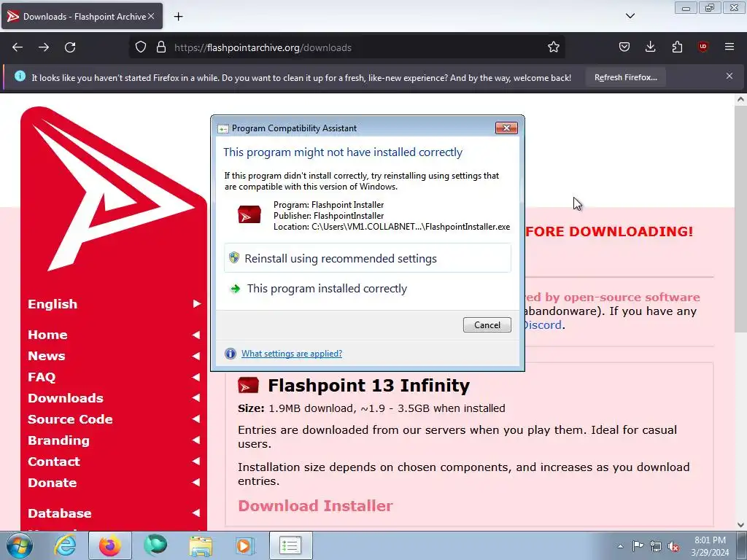
Task: Expand the Home sidebar arrow
Action: (196, 335)
